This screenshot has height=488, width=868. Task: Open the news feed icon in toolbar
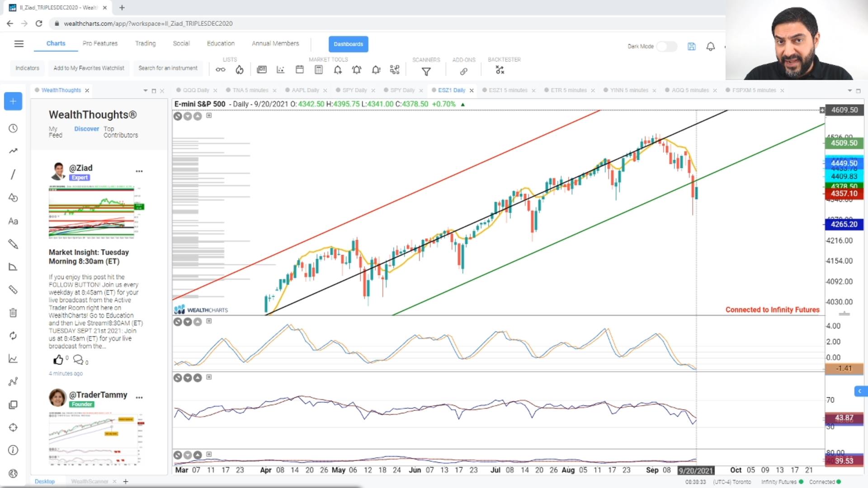(262, 70)
